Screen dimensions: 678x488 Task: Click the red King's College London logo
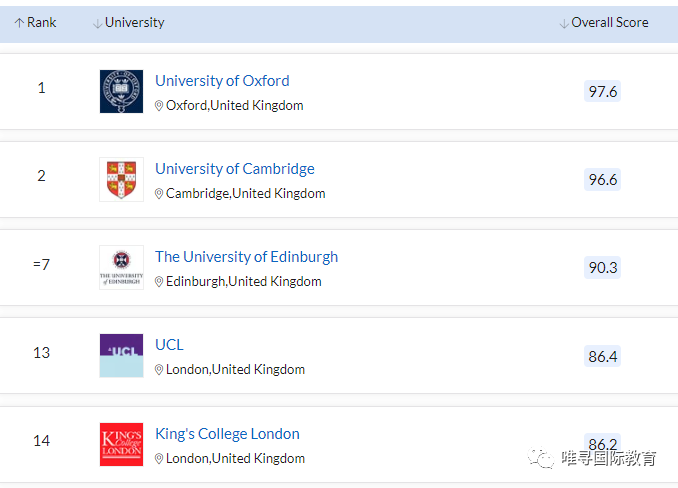[x=121, y=444]
